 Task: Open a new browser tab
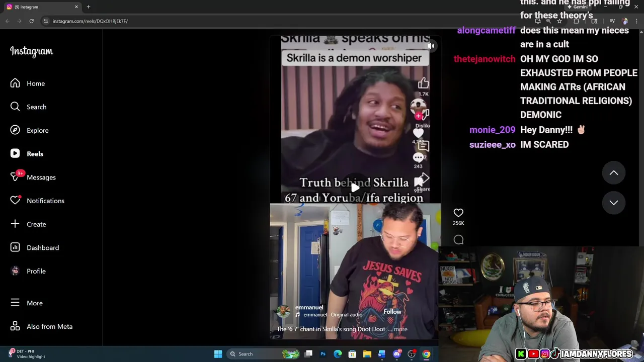89,7
